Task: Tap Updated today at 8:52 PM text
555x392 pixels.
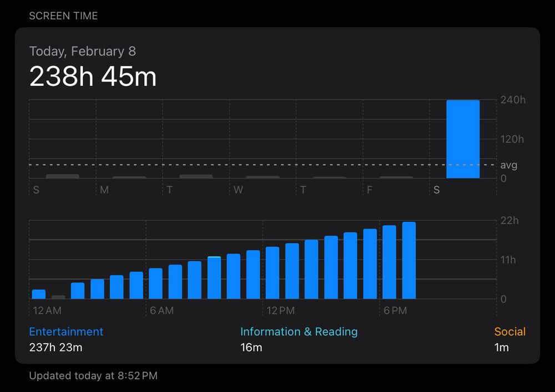Action: (x=93, y=375)
